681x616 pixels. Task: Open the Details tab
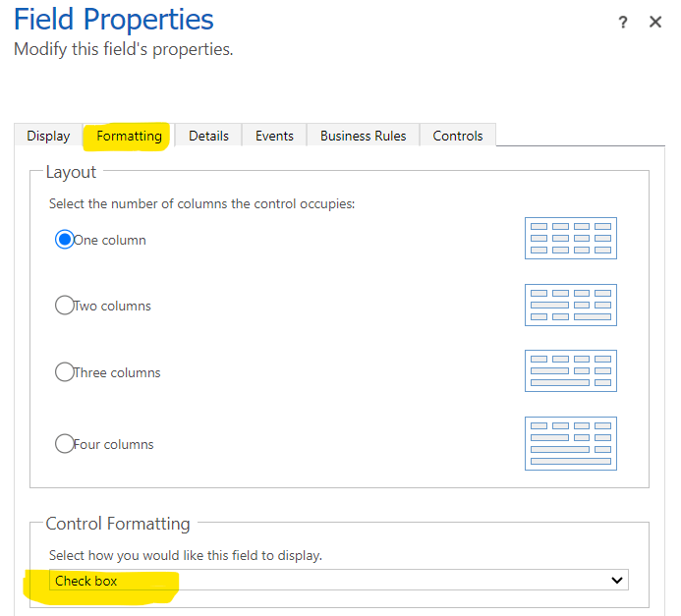(x=208, y=136)
